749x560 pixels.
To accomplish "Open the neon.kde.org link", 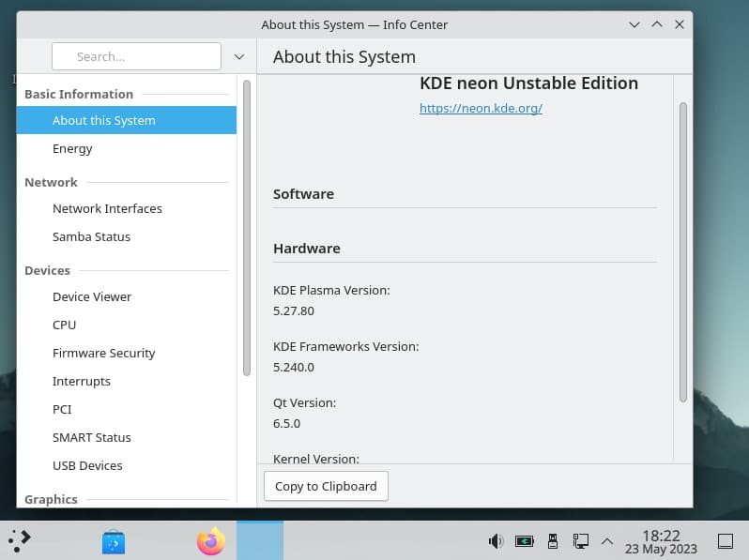I will (481, 109).
